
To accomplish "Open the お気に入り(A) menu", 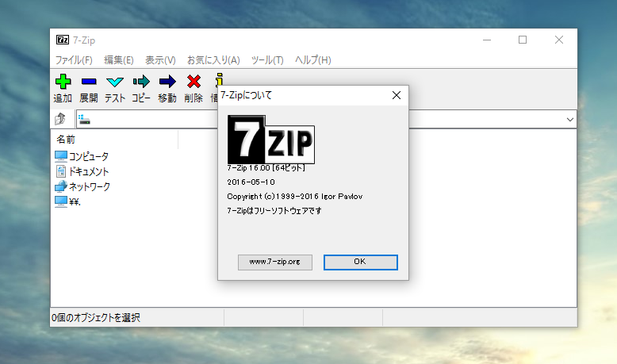I will pos(213,60).
